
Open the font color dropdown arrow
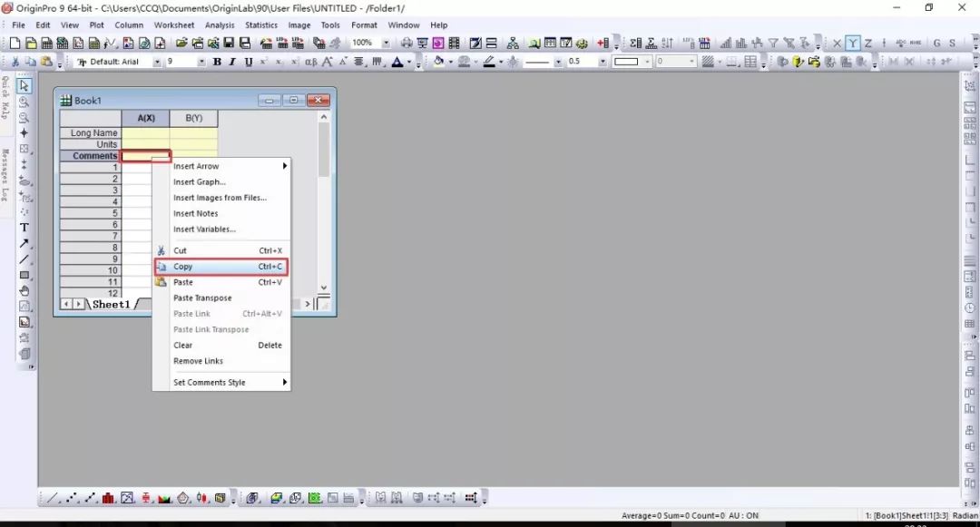pos(409,61)
